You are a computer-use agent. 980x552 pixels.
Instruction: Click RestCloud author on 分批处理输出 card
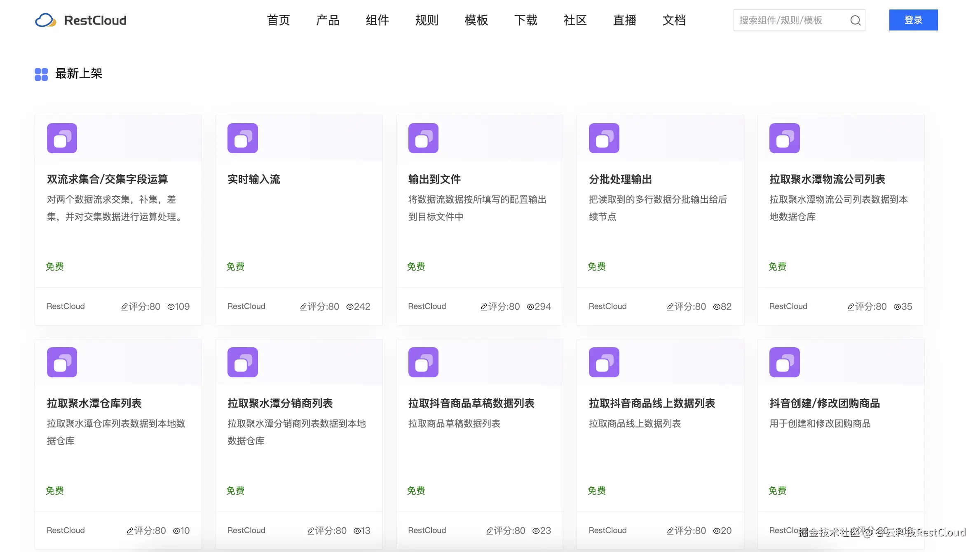[x=607, y=306]
